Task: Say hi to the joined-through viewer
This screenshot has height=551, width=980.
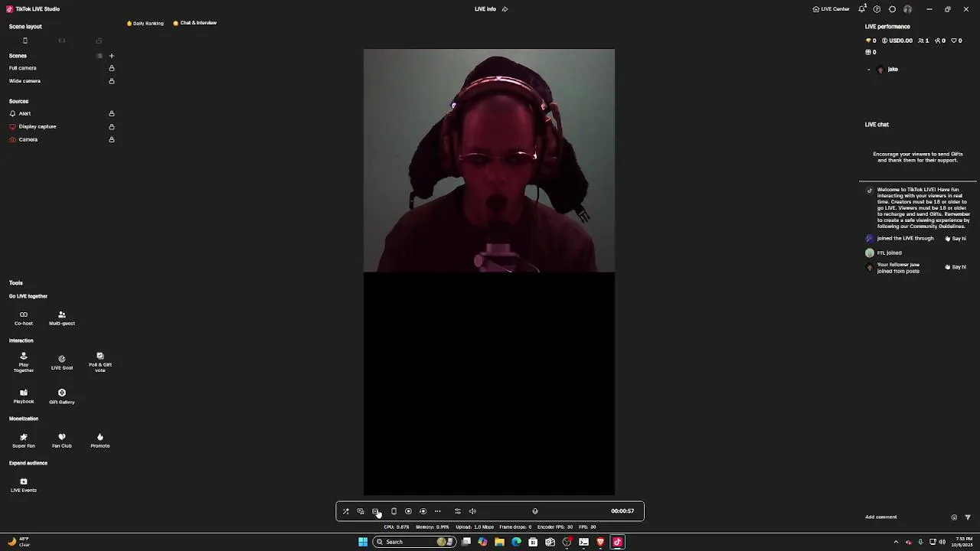Action: (x=955, y=239)
